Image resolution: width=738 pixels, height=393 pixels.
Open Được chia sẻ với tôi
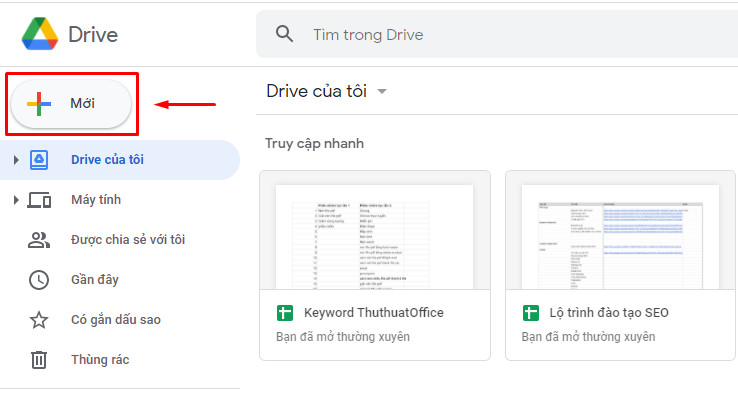tap(120, 240)
